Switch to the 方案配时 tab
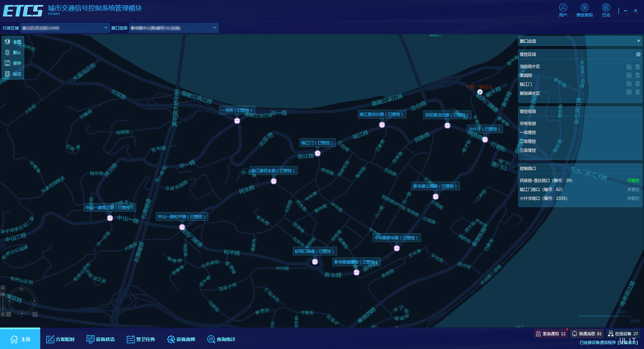Image resolution: width=644 pixels, height=349 pixels. click(60, 339)
